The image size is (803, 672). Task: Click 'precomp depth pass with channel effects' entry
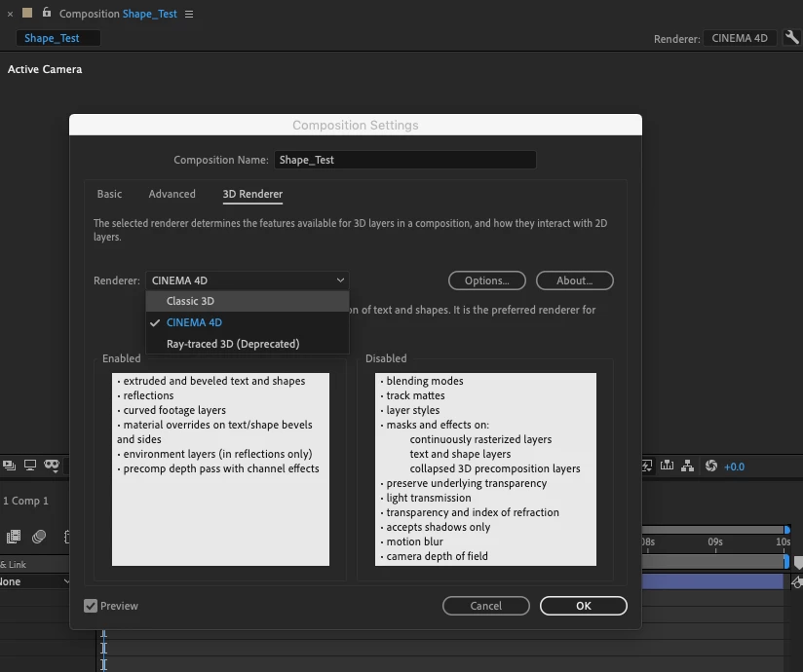click(220, 468)
